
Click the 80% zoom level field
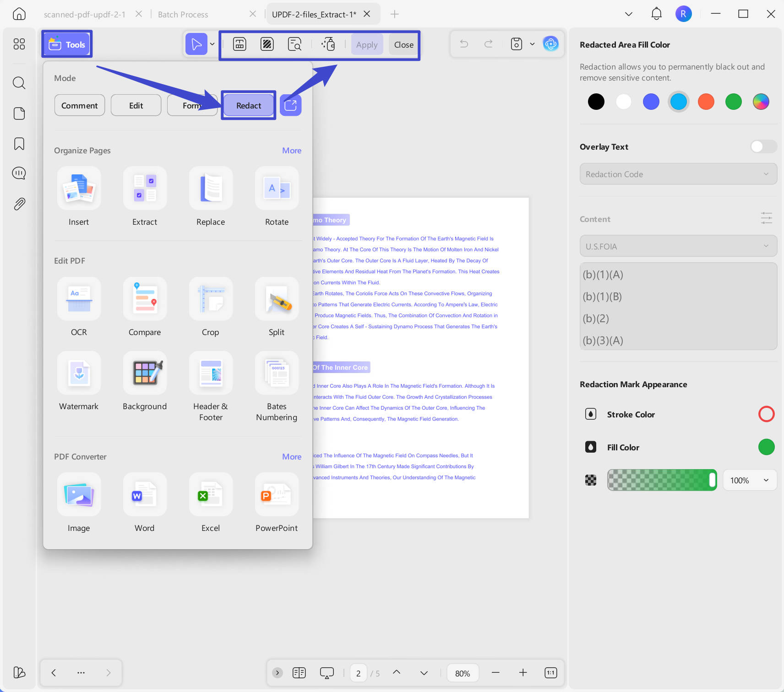tap(463, 673)
